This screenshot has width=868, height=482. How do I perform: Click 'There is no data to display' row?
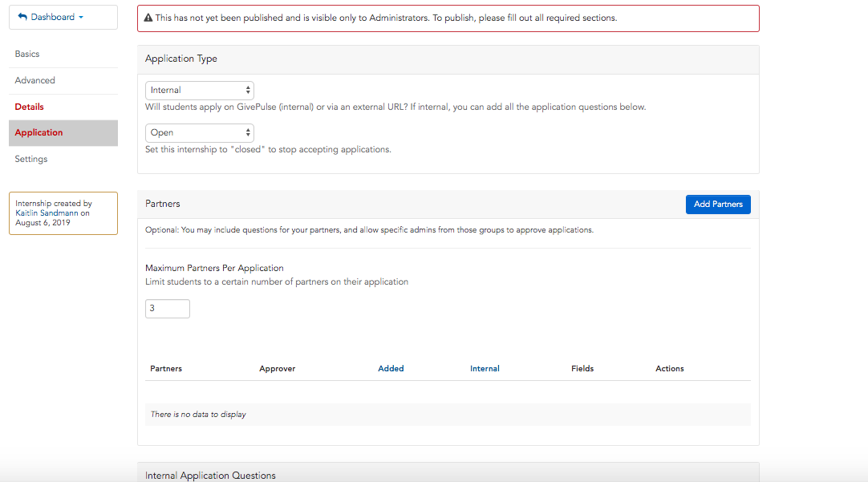[x=448, y=415]
